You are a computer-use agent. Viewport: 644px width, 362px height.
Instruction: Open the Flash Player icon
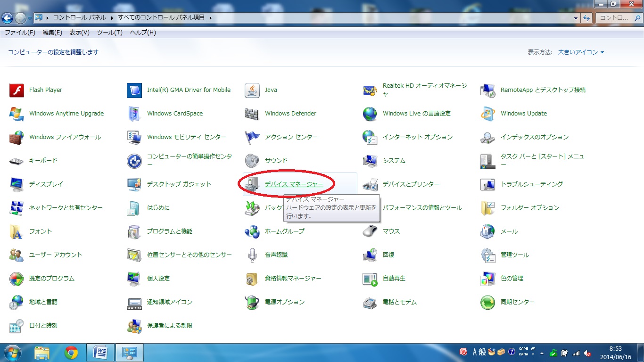pyautogui.click(x=17, y=90)
